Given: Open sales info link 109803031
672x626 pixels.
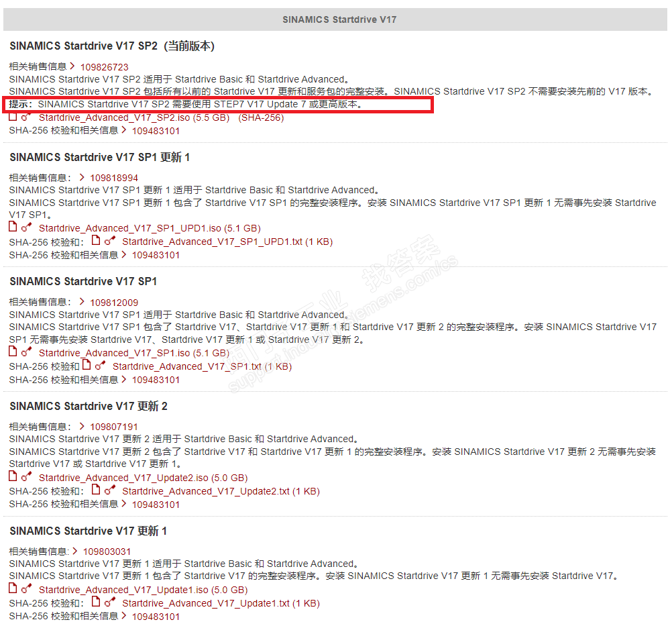Looking at the screenshot, I should point(107,552).
